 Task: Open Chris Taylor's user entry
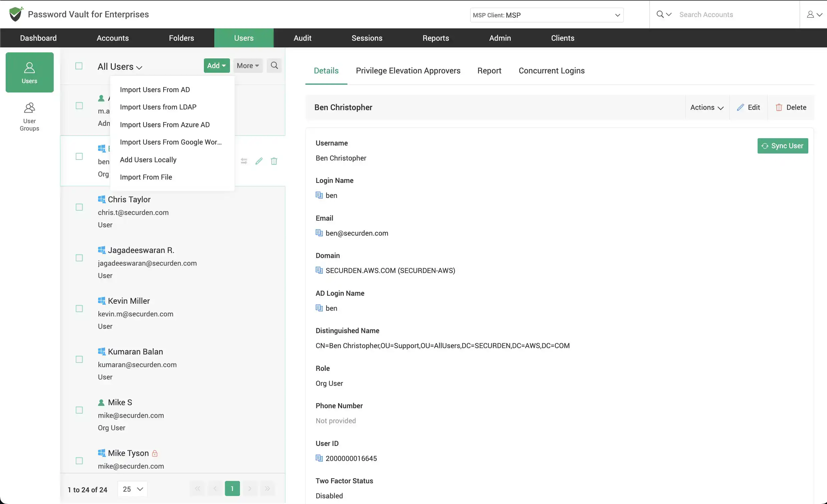pyautogui.click(x=173, y=212)
